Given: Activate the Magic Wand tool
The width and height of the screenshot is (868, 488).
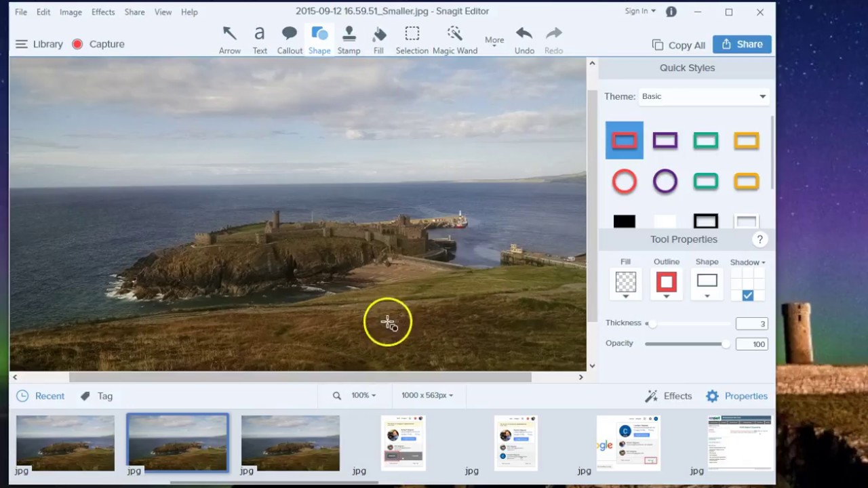Looking at the screenshot, I should pyautogui.click(x=454, y=40).
